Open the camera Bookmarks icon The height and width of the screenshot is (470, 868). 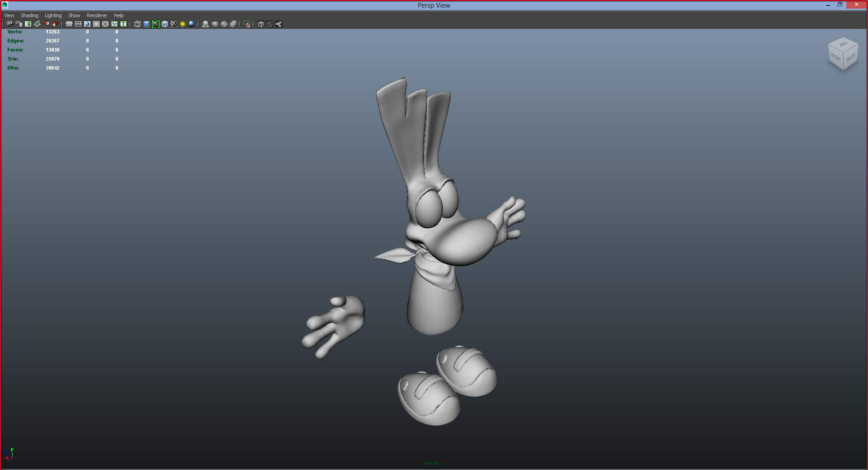coord(28,24)
